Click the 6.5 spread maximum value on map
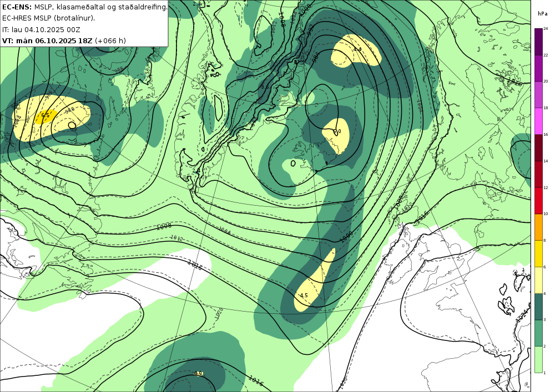Viewport: 555px width, 392px height. point(45,115)
